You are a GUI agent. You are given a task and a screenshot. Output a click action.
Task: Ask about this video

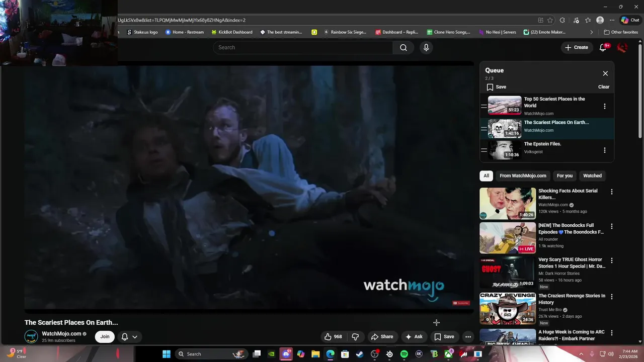(x=414, y=337)
